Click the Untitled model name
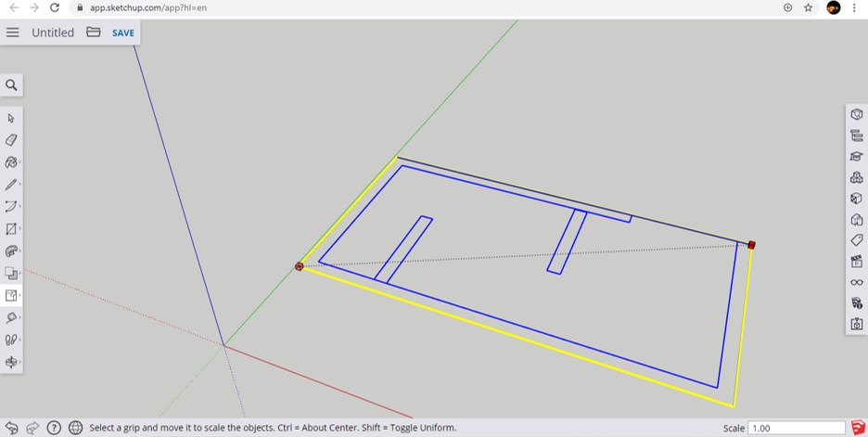This screenshot has width=868, height=437. pos(53,32)
